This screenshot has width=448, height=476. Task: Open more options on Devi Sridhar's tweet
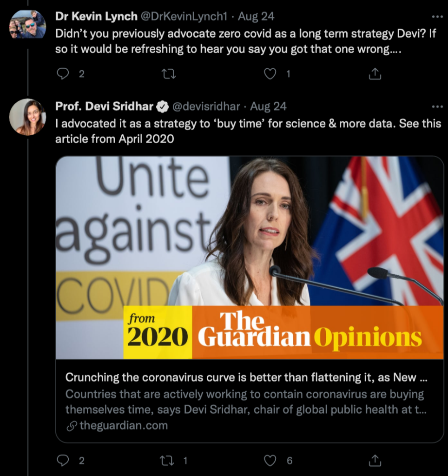437,106
